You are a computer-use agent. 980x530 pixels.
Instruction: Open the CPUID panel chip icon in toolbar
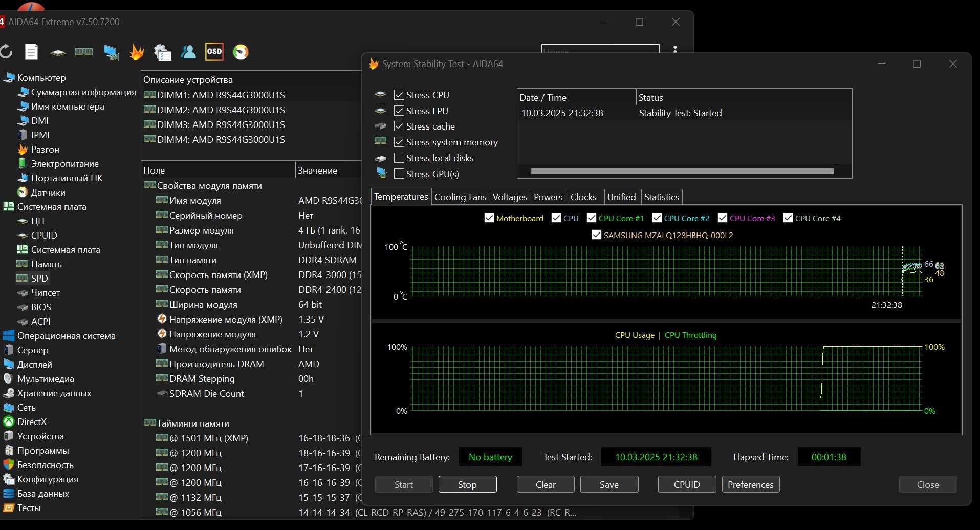coord(58,52)
